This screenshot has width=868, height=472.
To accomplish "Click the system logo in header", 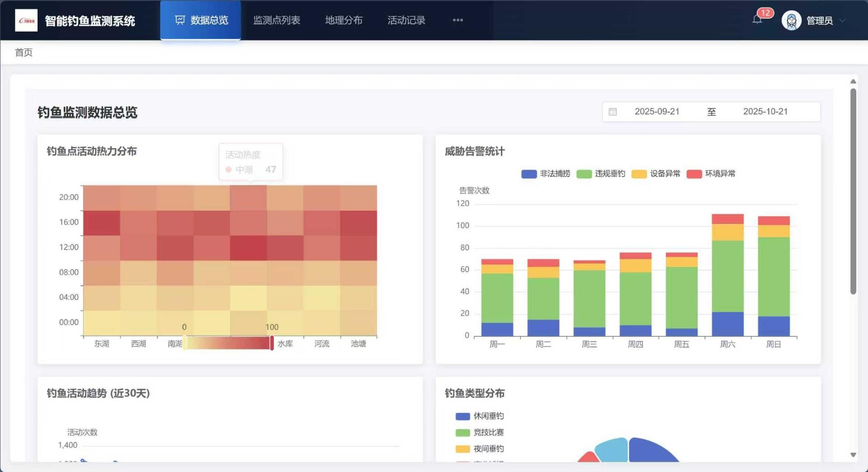I will 26,20.
